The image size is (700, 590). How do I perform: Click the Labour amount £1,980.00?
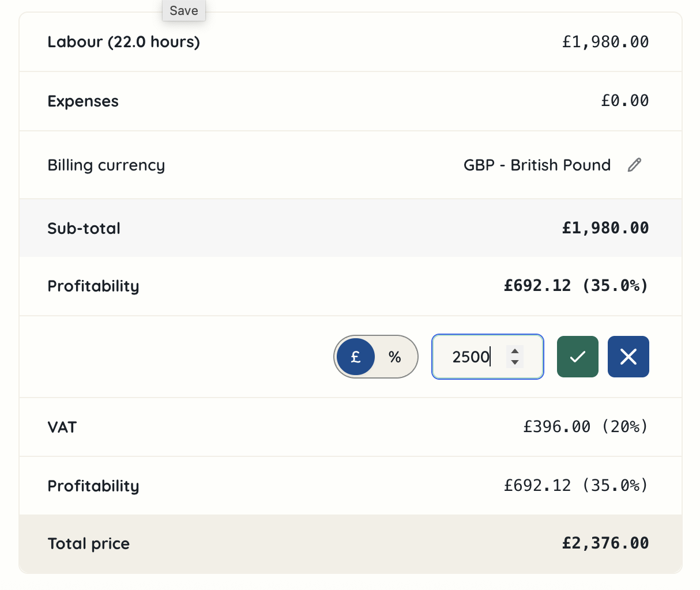pyautogui.click(x=605, y=42)
